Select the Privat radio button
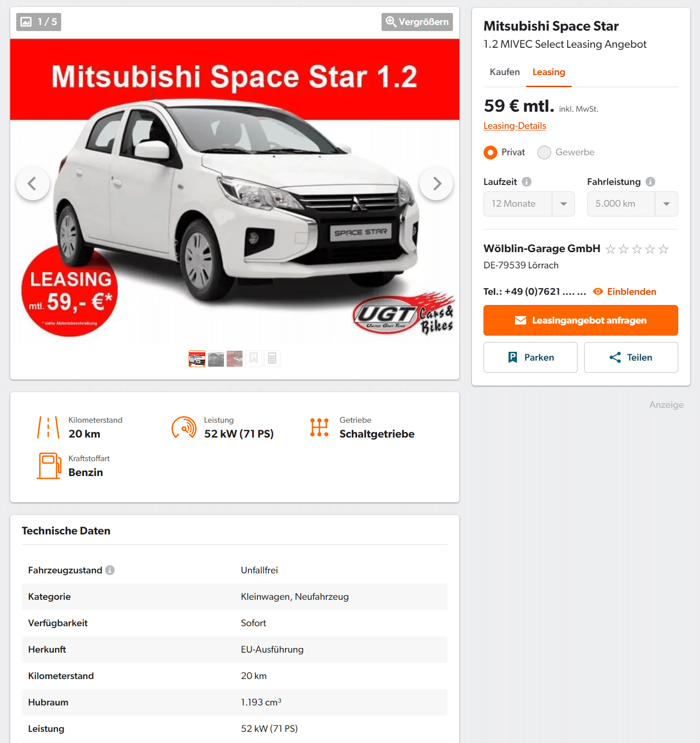This screenshot has width=700, height=743. point(490,152)
